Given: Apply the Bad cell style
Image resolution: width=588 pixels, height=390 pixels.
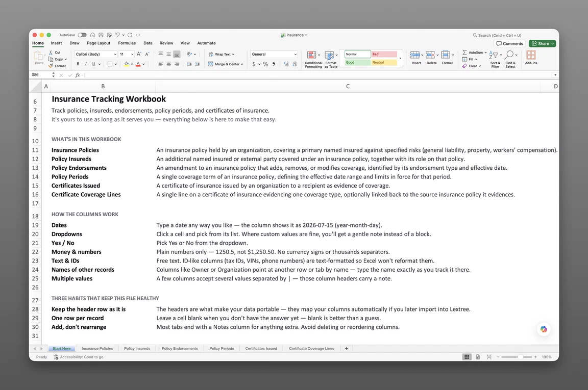Looking at the screenshot, I should point(384,54).
